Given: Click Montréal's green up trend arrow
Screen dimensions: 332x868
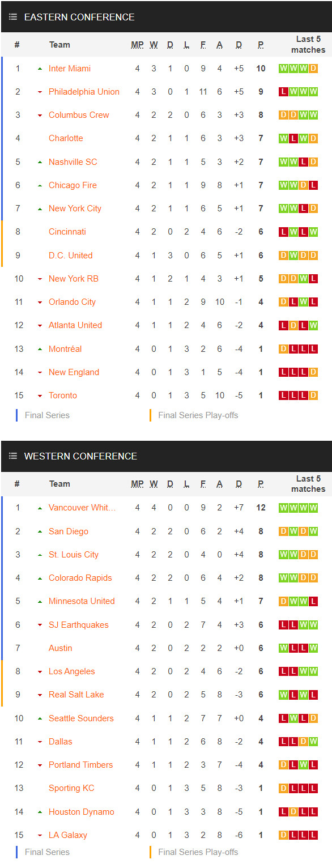Looking at the screenshot, I should click(x=40, y=349).
